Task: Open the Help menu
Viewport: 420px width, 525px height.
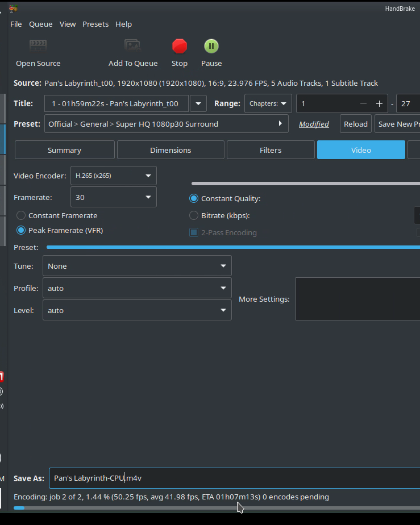Action: tap(123, 24)
